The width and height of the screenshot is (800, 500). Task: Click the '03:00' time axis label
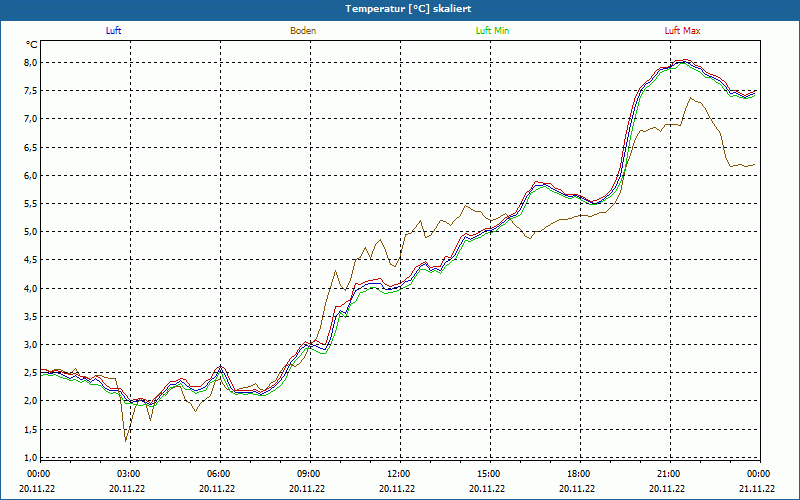(128, 474)
